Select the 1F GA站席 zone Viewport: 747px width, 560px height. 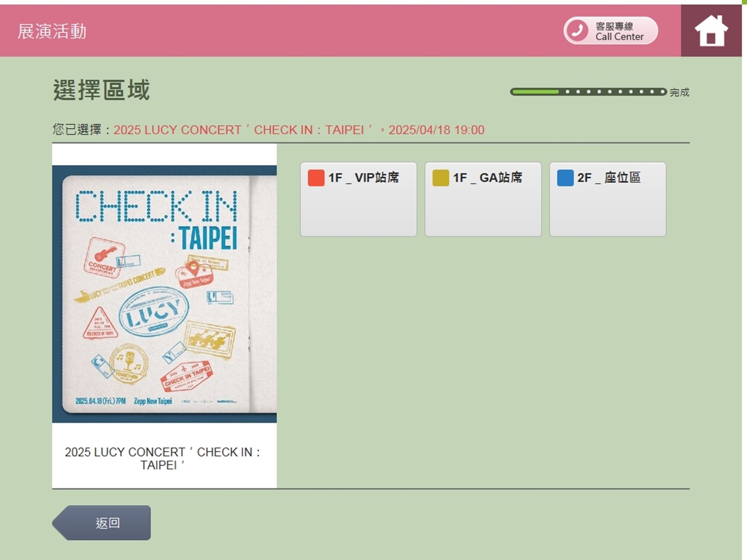[483, 199]
